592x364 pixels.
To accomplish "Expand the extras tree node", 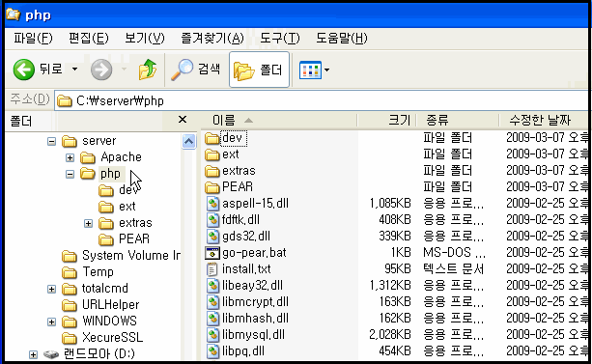I will click(x=88, y=224).
